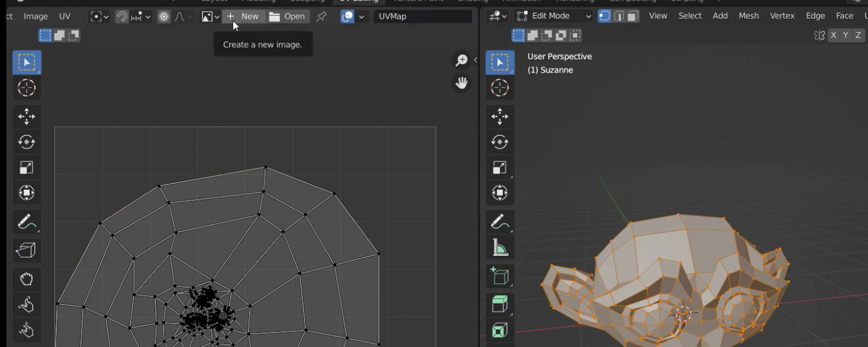Select the Annotate tool in UV editor

coord(27,222)
